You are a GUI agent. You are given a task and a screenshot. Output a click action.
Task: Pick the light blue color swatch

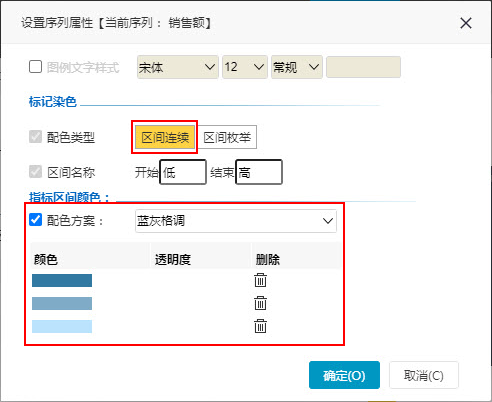point(62,326)
